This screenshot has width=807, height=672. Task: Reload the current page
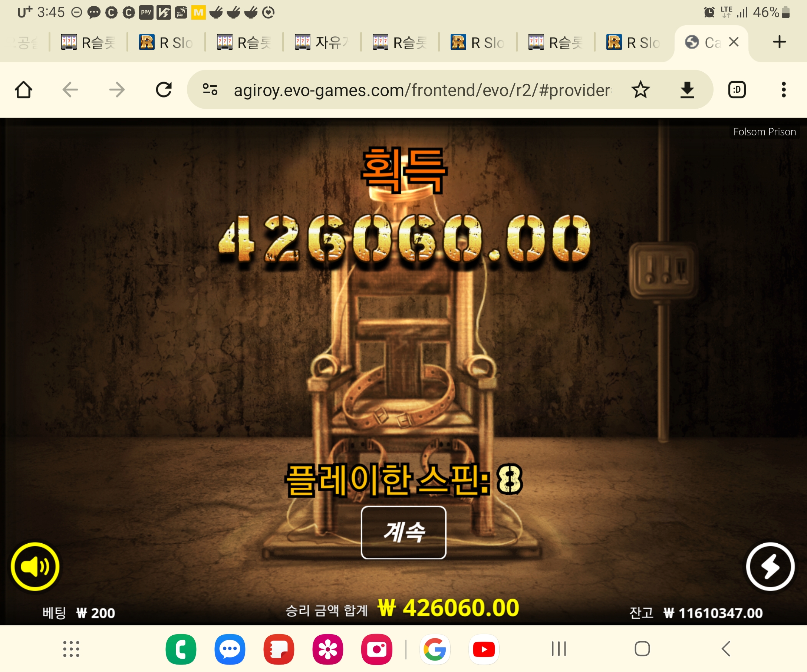164,90
